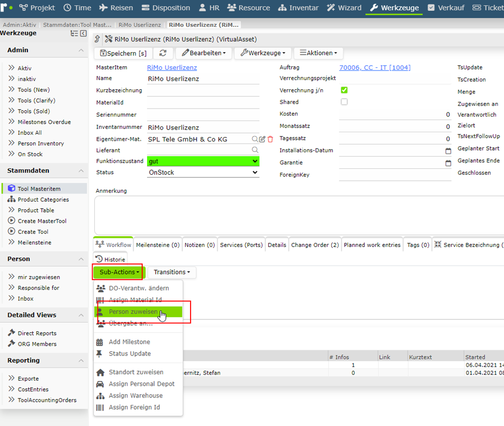Open the Installations-Datum calendar icon

coord(448,151)
